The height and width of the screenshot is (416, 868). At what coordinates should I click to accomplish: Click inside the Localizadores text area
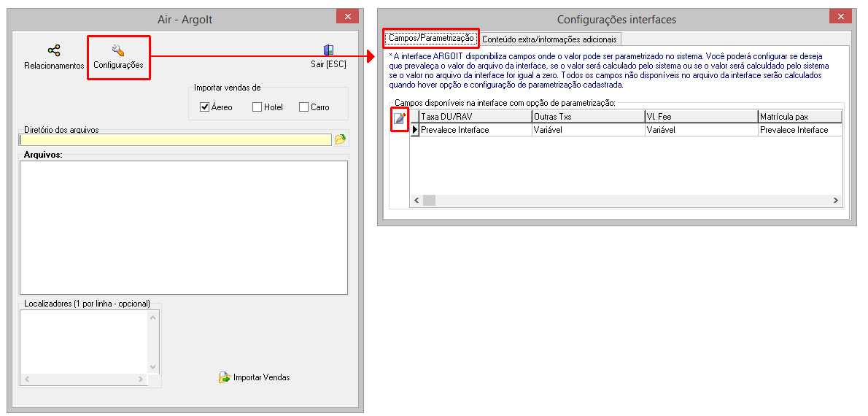pyautogui.click(x=84, y=342)
